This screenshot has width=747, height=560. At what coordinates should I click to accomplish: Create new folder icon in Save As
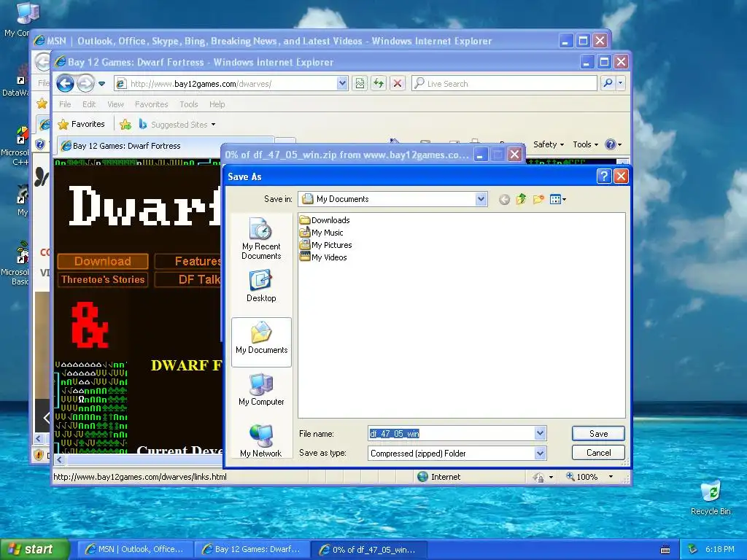point(538,199)
